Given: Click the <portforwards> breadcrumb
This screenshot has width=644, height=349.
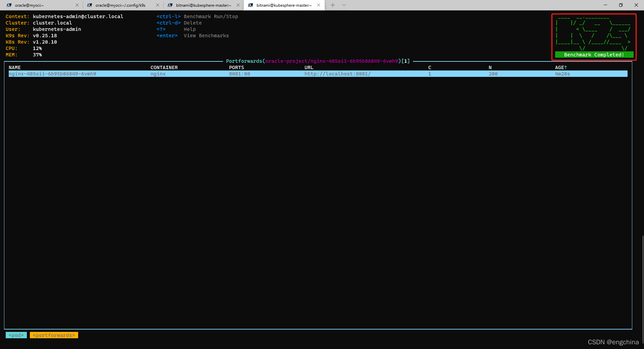Looking at the screenshot, I should tap(54, 335).
